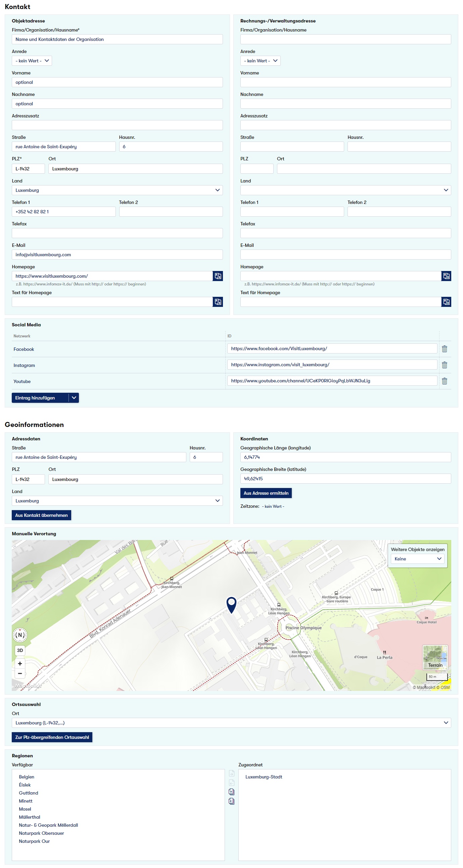Select Belgien in available regions

27,777
